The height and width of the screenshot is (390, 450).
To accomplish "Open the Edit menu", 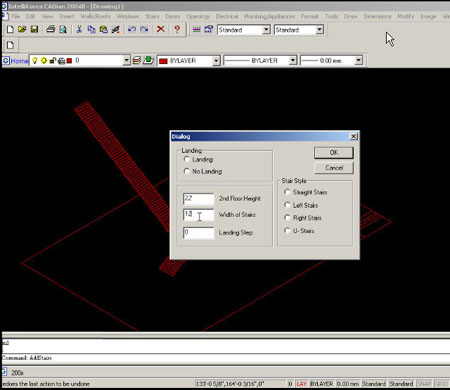I will pyautogui.click(x=31, y=16).
